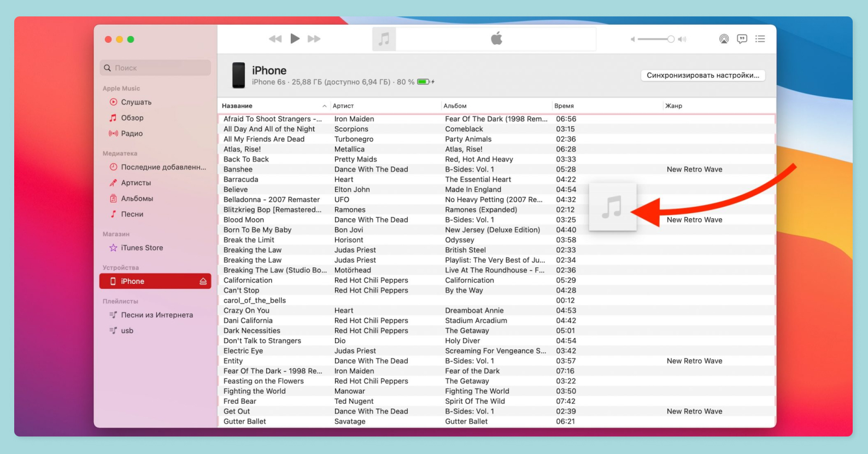Image resolution: width=868 pixels, height=454 pixels.
Task: Select song Can't Stop
Action: point(241,290)
